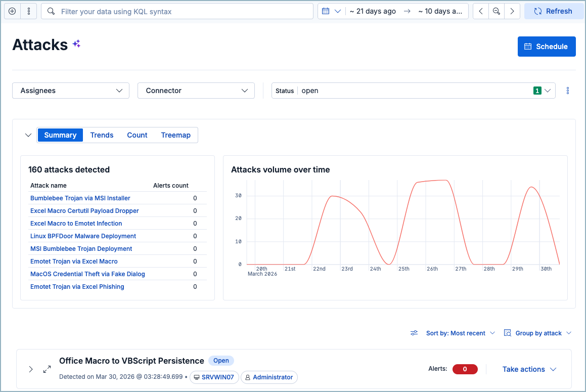The image size is (586, 392).
Task: Open Linux BPFDoor Malware Deployment
Action: click(x=83, y=236)
